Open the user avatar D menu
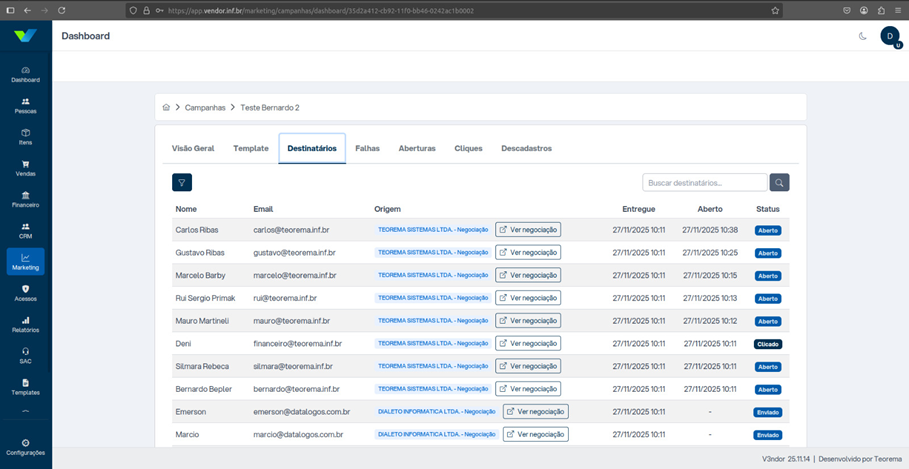 (x=890, y=36)
